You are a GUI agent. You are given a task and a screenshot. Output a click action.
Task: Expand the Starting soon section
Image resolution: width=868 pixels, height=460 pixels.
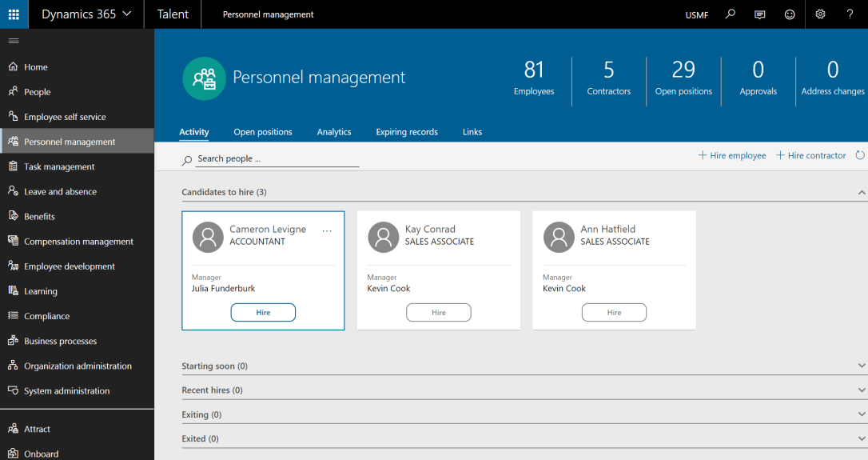tap(861, 366)
